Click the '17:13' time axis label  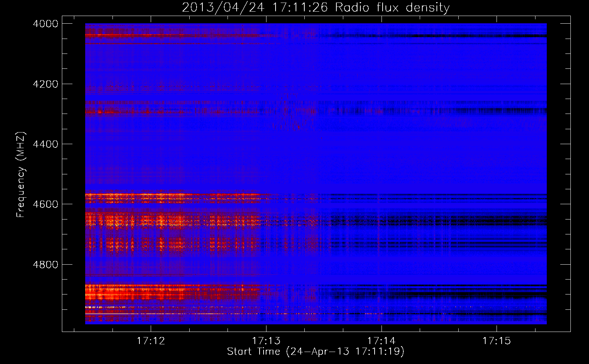coord(266,341)
